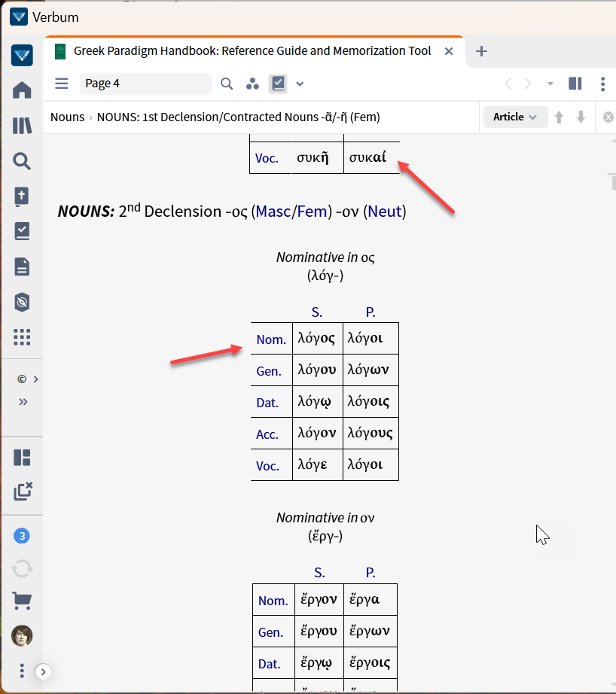Click the Fem link in heading
The image size is (616, 694).
click(311, 211)
